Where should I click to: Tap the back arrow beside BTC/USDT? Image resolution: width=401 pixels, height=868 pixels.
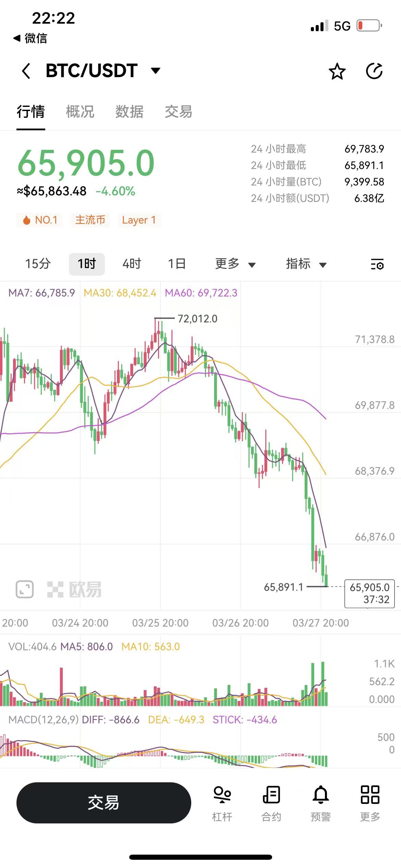(x=26, y=71)
